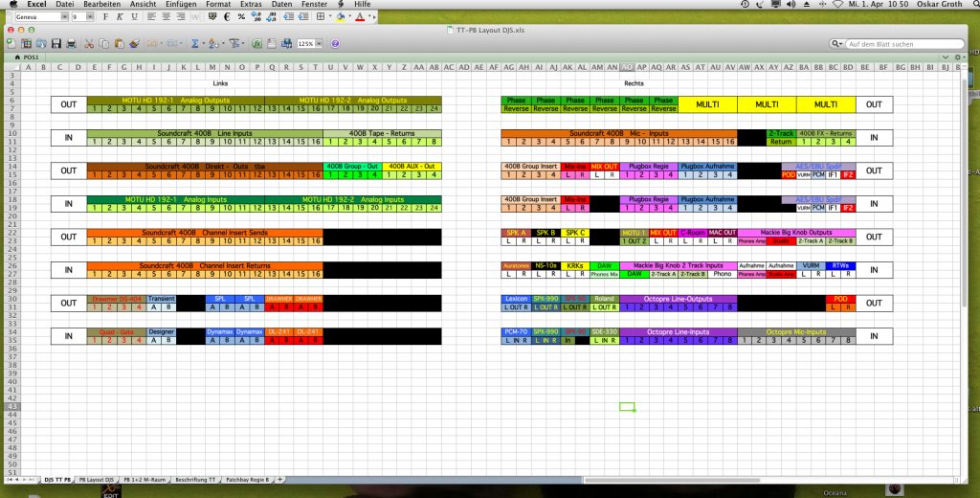Click the Borders grid icon
980x498 pixels.
click(321, 17)
